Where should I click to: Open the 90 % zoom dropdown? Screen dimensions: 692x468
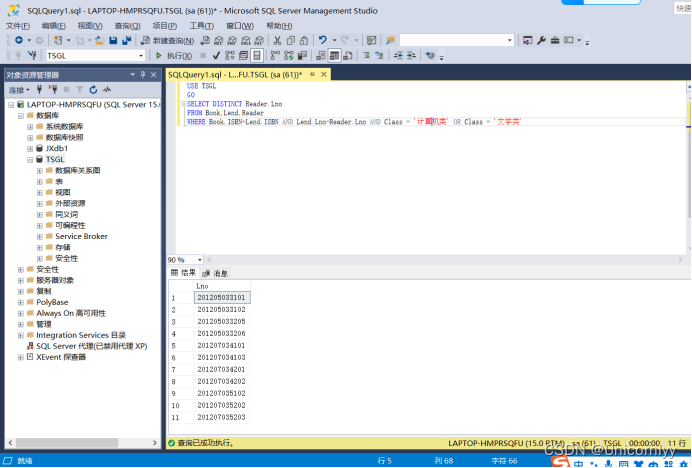(199, 260)
